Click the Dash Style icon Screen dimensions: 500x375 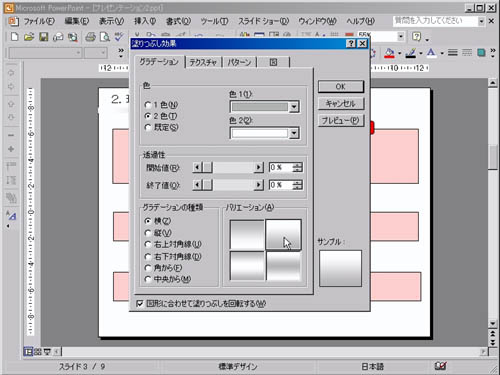(x=467, y=52)
